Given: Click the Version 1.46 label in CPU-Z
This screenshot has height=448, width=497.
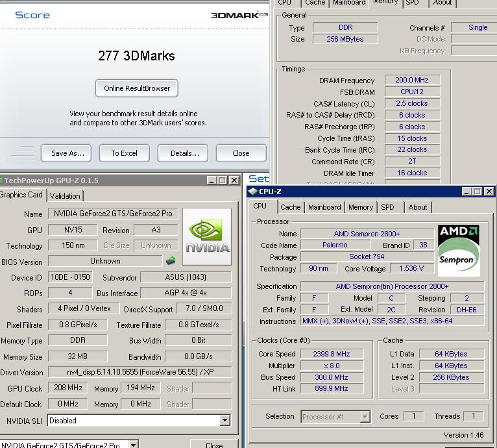Looking at the screenshot, I should [463, 435].
